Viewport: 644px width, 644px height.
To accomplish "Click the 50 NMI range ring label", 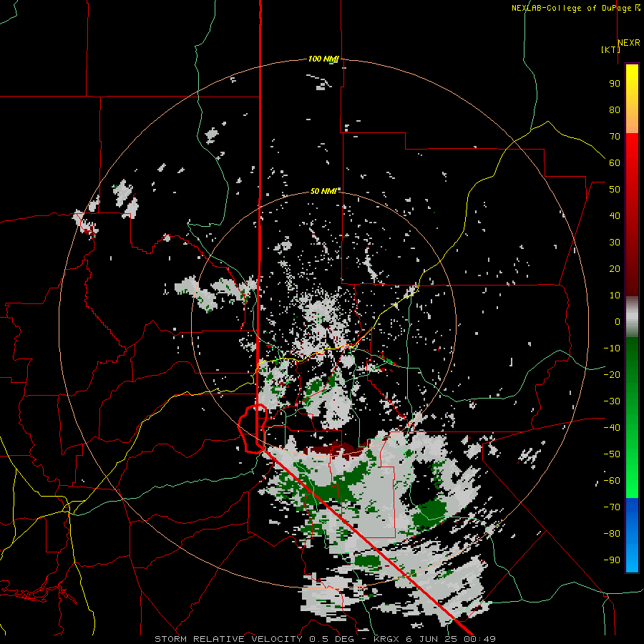I will coord(323,191).
